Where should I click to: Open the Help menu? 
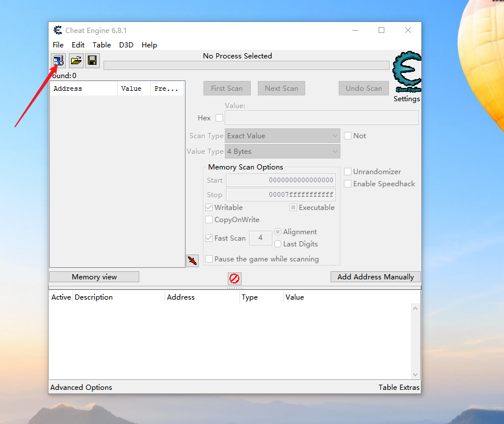coord(149,45)
